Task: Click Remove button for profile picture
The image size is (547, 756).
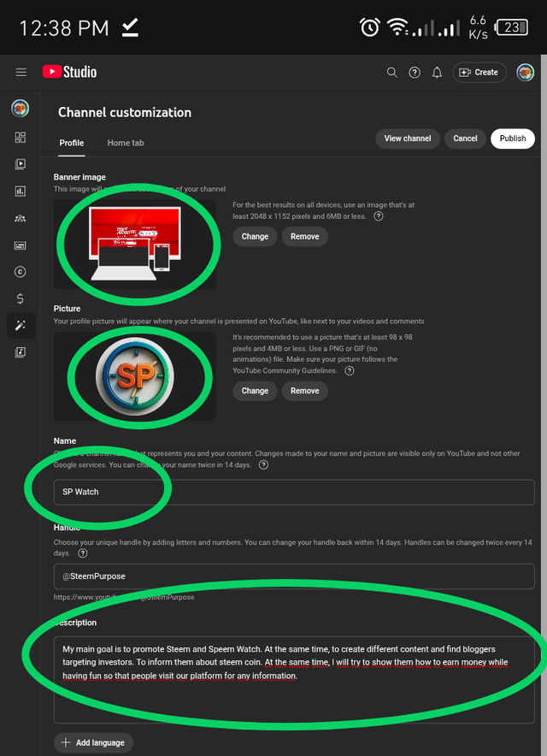Action: tap(304, 391)
